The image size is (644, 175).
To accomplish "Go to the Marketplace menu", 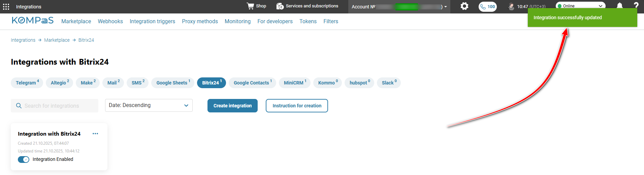I will click(76, 21).
